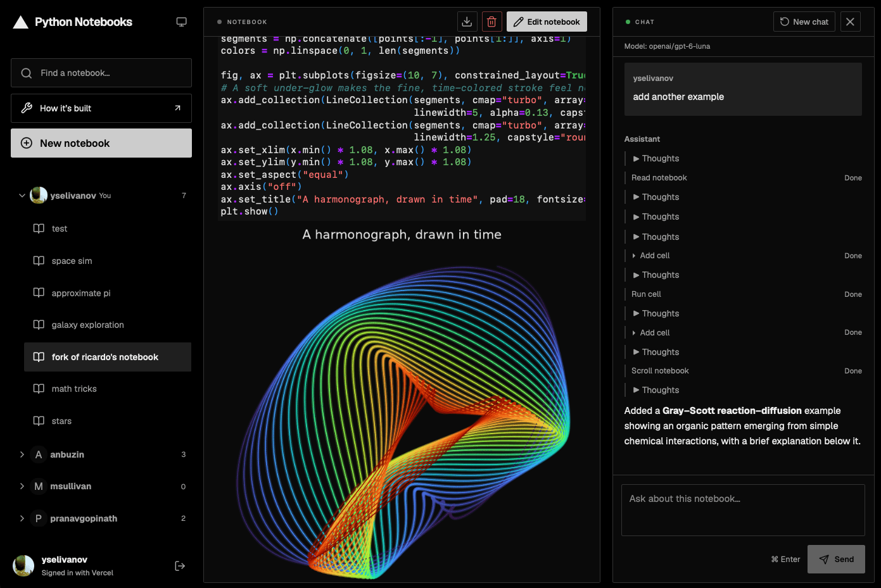
Task: Click the wrench icon in How it's built
Action: [27, 108]
